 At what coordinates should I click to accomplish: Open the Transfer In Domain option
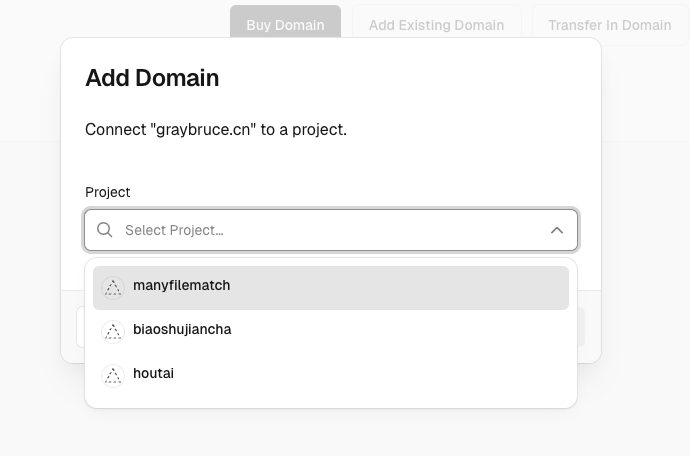pyautogui.click(x=609, y=25)
